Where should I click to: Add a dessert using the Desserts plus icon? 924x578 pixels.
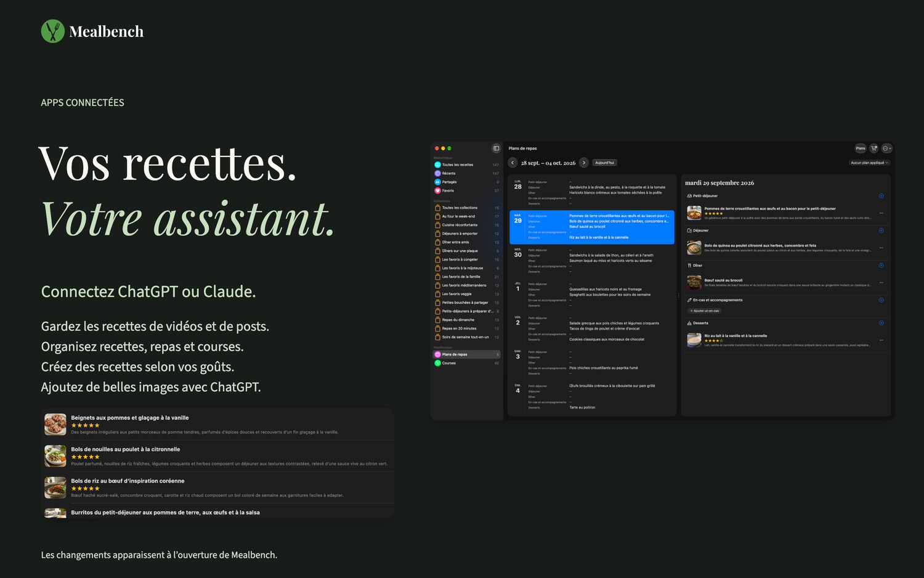pyautogui.click(x=881, y=323)
